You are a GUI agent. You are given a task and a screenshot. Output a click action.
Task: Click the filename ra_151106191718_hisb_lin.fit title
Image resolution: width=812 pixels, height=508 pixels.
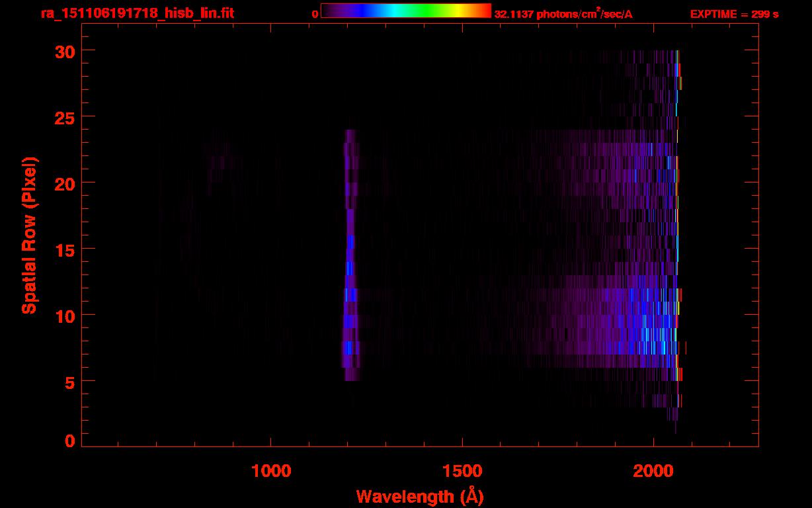(x=136, y=13)
